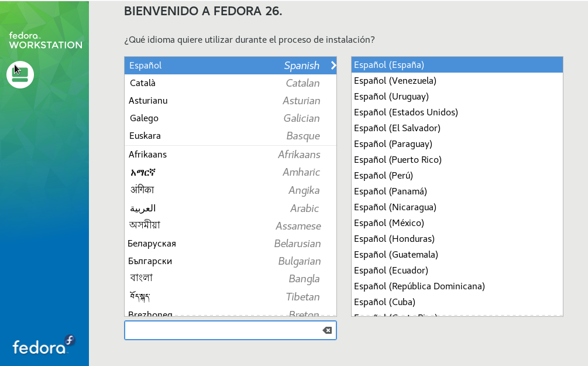Click the chevron arrow beside Spanish
This screenshot has width=588, height=366.
[x=333, y=66]
